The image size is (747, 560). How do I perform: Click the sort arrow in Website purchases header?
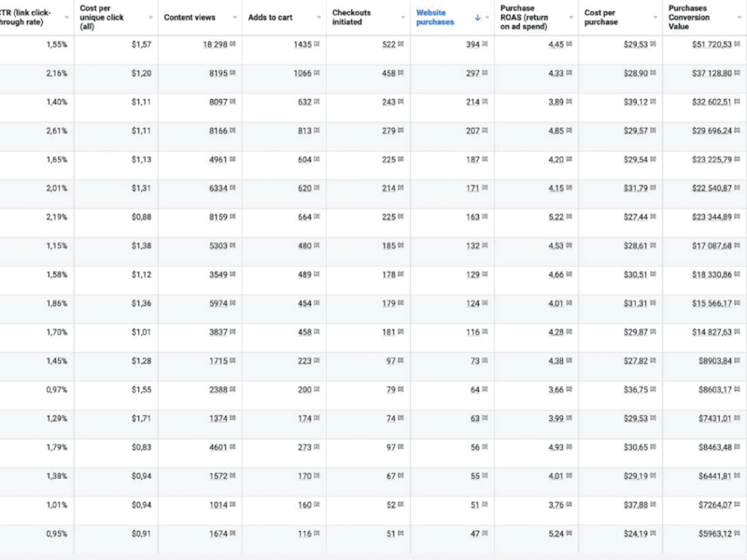point(477,18)
